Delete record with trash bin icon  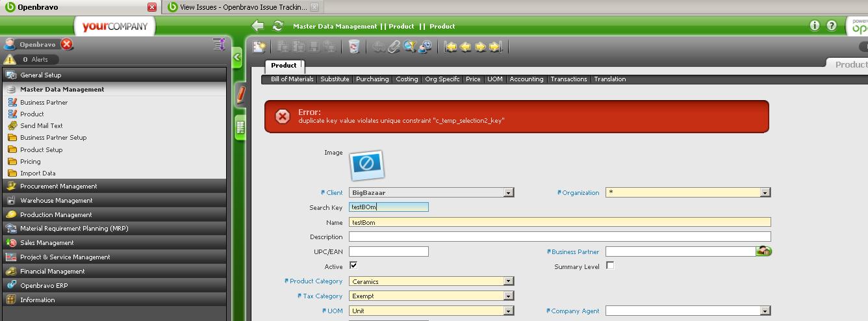click(x=354, y=46)
